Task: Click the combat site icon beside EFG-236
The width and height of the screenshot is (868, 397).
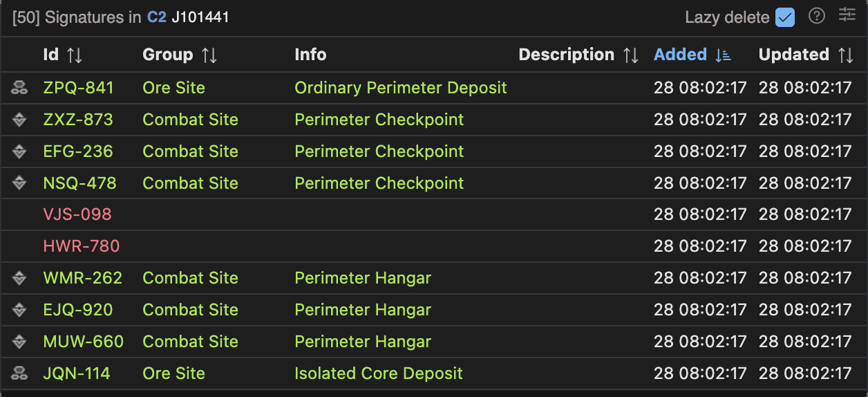Action: coord(19,151)
